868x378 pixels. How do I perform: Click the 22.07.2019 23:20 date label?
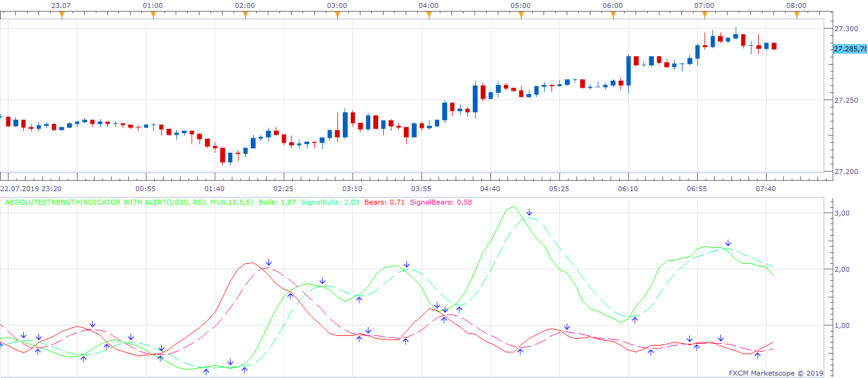pos(30,189)
